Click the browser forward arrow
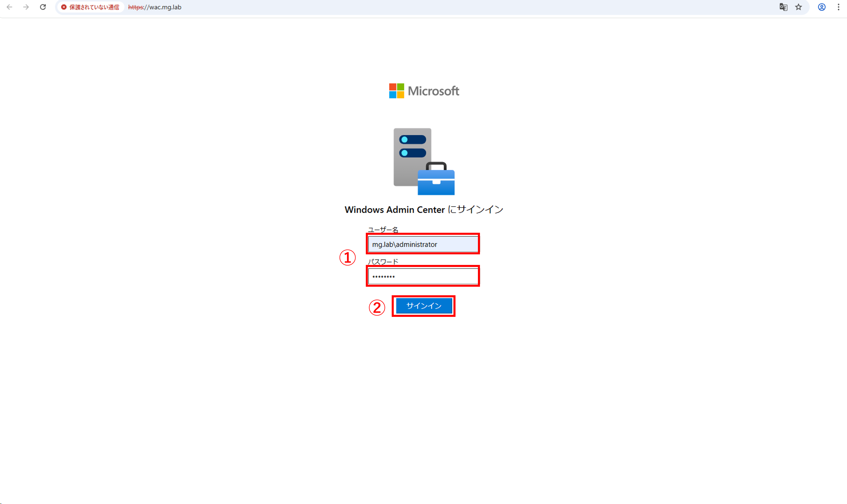847x504 pixels. click(x=26, y=7)
